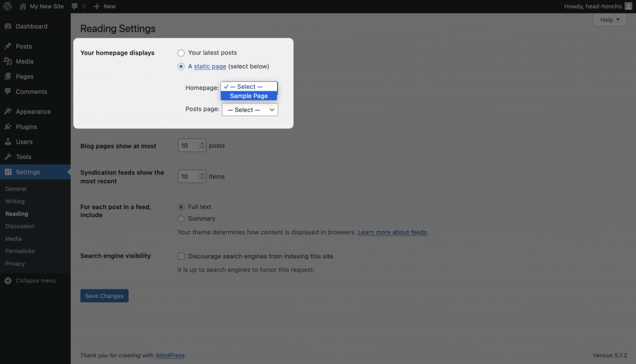The image size is (636, 364).
Task: Click the Blog pages show at most stepper
Action: tap(202, 146)
